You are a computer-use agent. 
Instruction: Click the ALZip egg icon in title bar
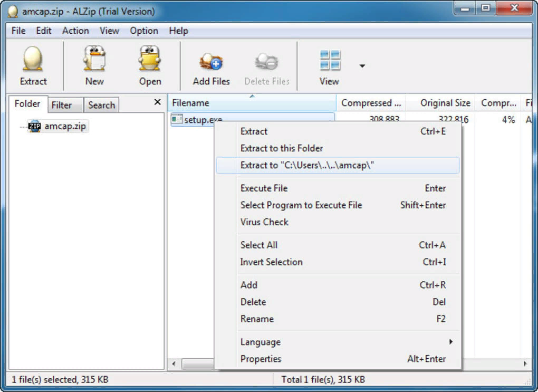tap(11, 11)
